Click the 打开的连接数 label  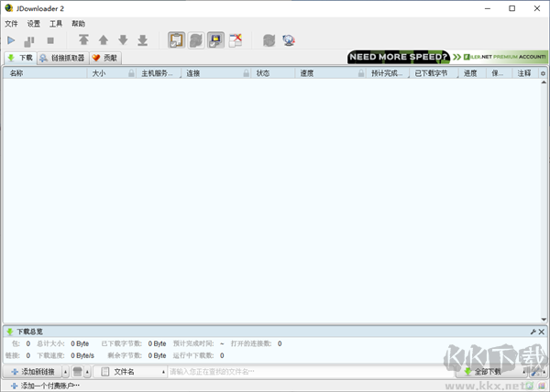[x=251, y=343]
